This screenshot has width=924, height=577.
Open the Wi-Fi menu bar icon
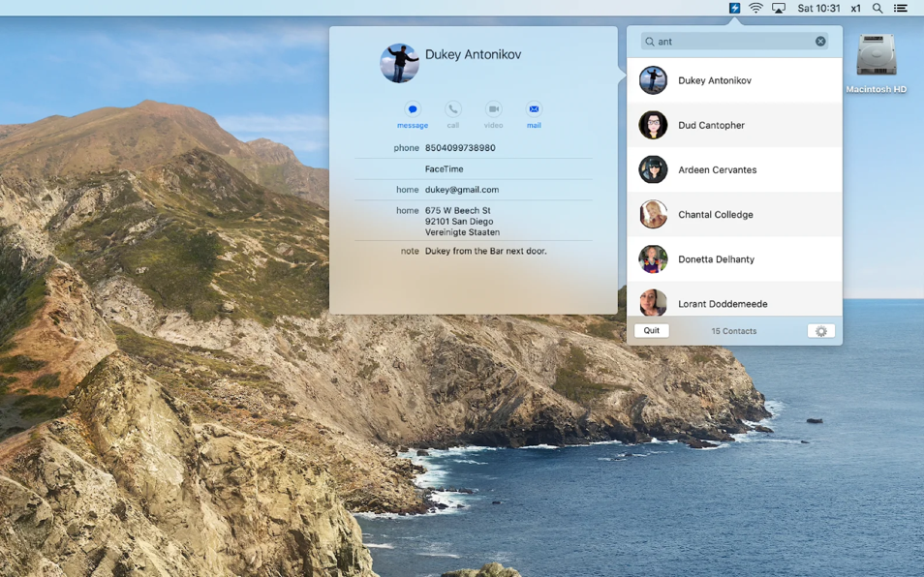(x=755, y=8)
